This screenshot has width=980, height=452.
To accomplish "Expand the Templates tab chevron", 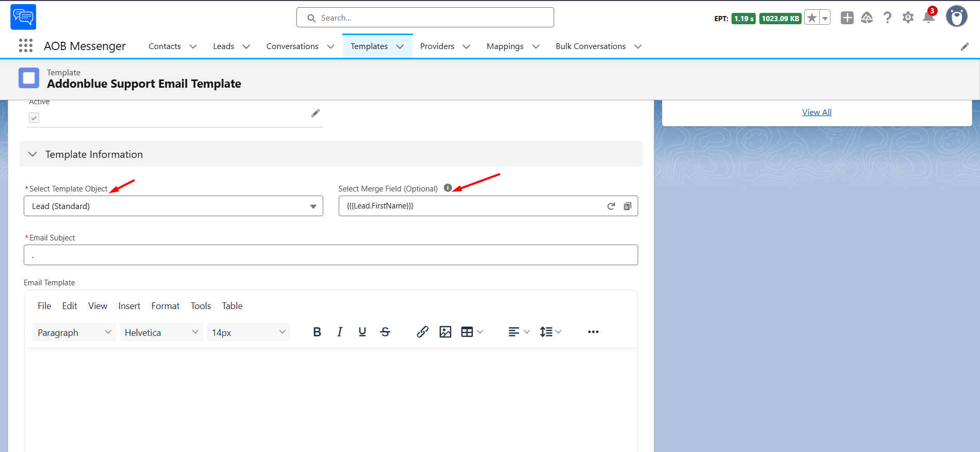I will click(400, 46).
